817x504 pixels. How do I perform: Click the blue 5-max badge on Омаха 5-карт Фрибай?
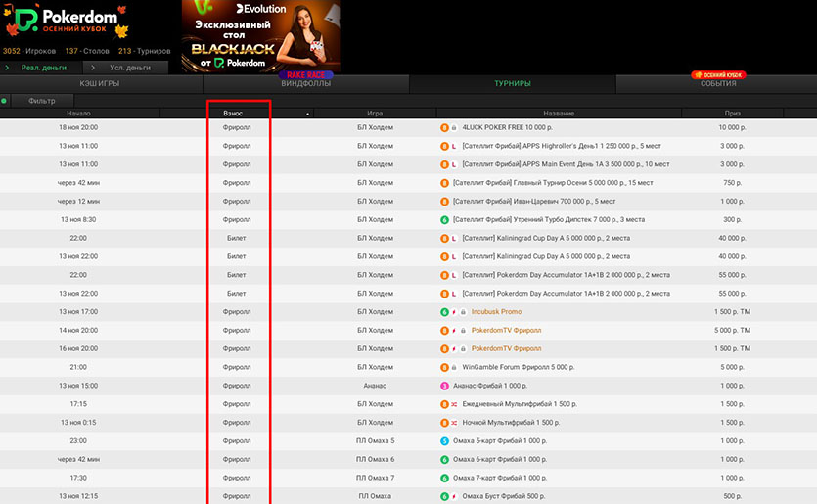(444, 440)
